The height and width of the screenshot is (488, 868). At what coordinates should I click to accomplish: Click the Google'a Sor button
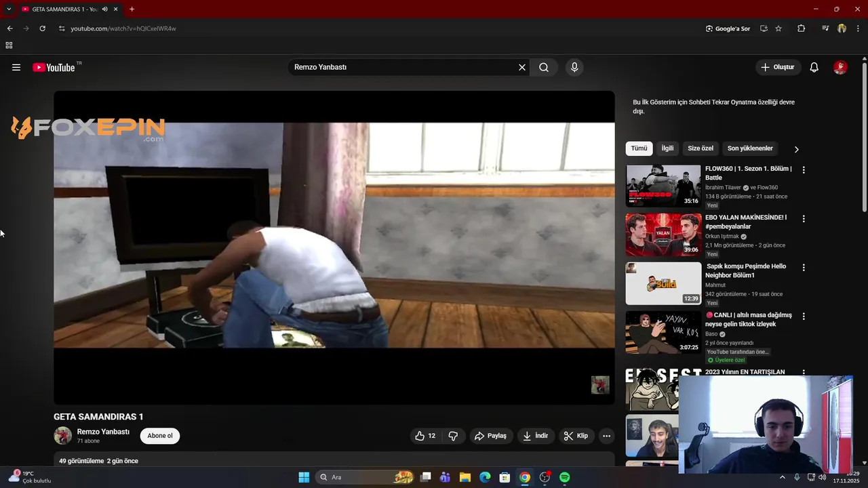[728, 28]
